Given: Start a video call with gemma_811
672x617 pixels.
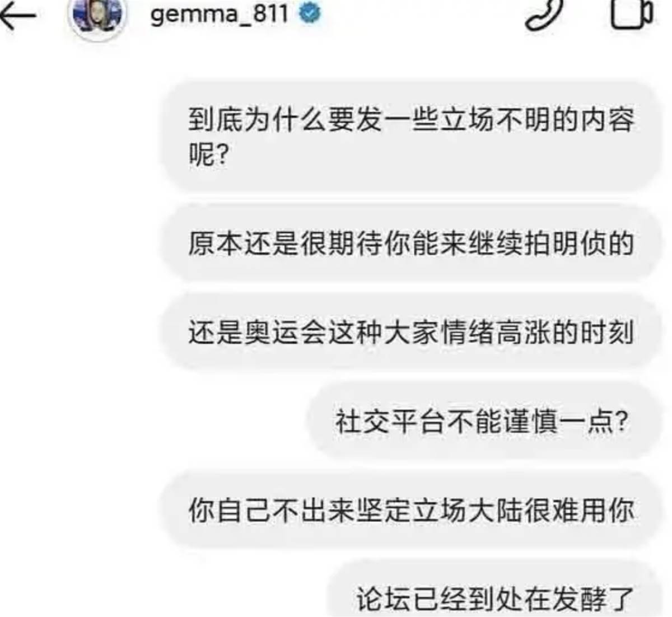Looking at the screenshot, I should (632, 14).
